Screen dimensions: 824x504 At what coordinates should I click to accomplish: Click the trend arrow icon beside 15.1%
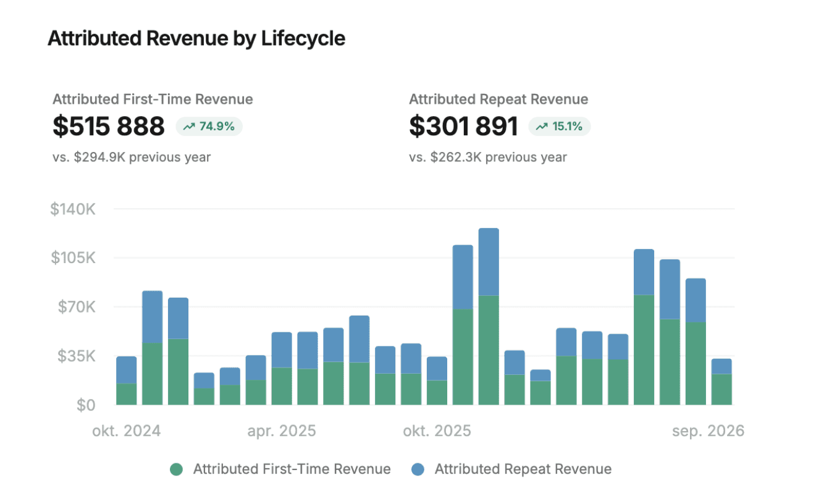click(542, 127)
